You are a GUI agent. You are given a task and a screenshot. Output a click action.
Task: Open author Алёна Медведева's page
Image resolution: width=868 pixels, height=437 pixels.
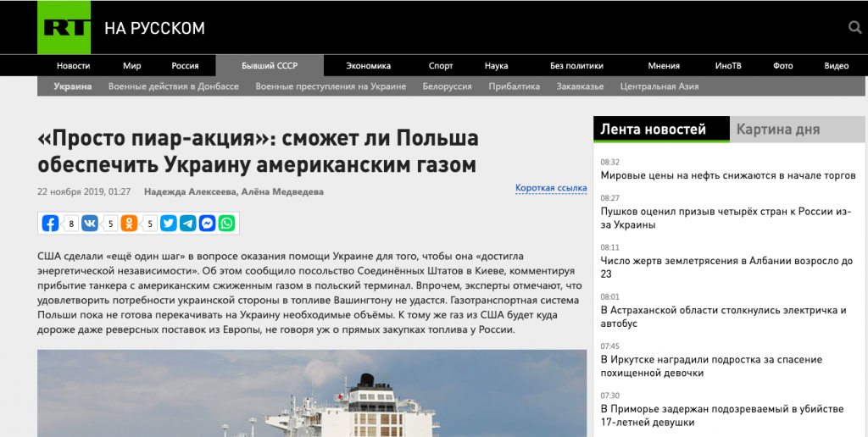click(282, 192)
